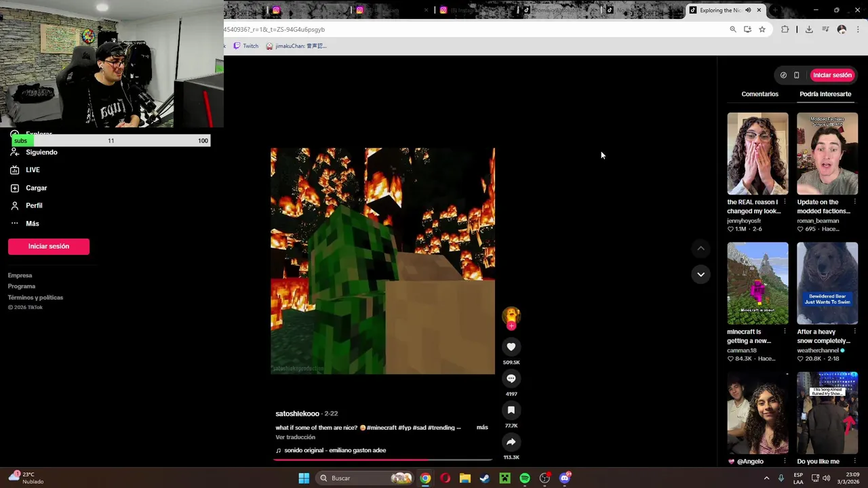This screenshot has width=868, height=488.
Task: Open jennyhoyosfr 'the REAL reason' video thumbnail
Action: [757, 154]
